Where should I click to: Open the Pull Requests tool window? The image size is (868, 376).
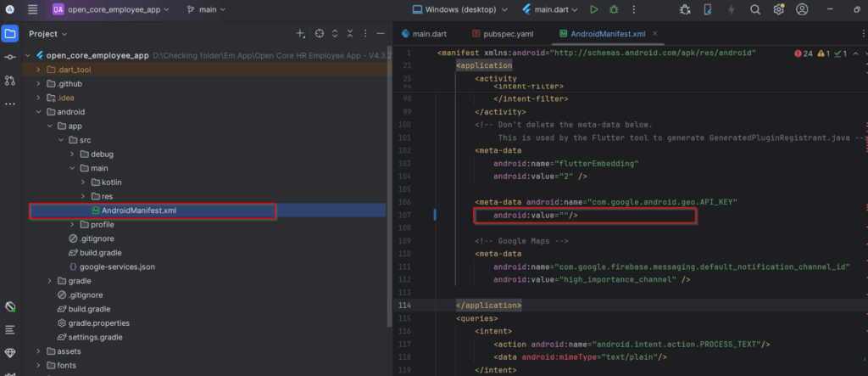click(x=10, y=80)
